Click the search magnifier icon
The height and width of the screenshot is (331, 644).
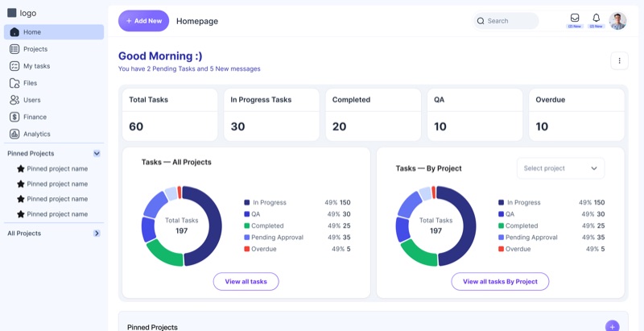click(481, 21)
